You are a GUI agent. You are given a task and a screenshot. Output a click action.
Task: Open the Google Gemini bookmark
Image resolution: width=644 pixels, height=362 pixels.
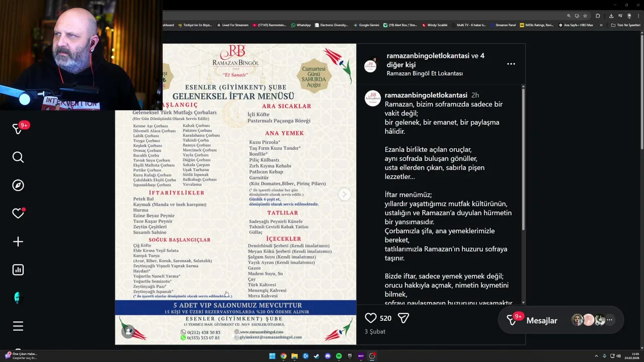click(366, 25)
